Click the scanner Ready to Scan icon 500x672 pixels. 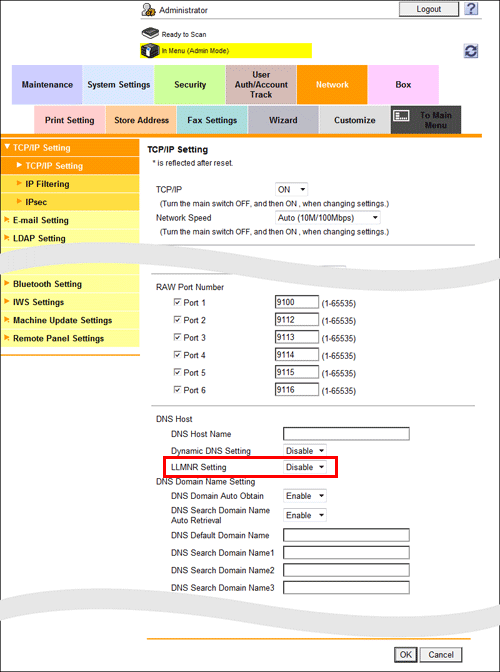tap(150, 33)
